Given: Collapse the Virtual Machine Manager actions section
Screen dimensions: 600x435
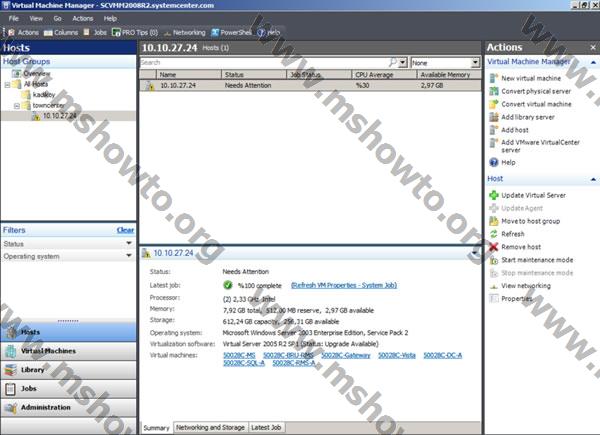Looking at the screenshot, I should pyautogui.click(x=593, y=62).
